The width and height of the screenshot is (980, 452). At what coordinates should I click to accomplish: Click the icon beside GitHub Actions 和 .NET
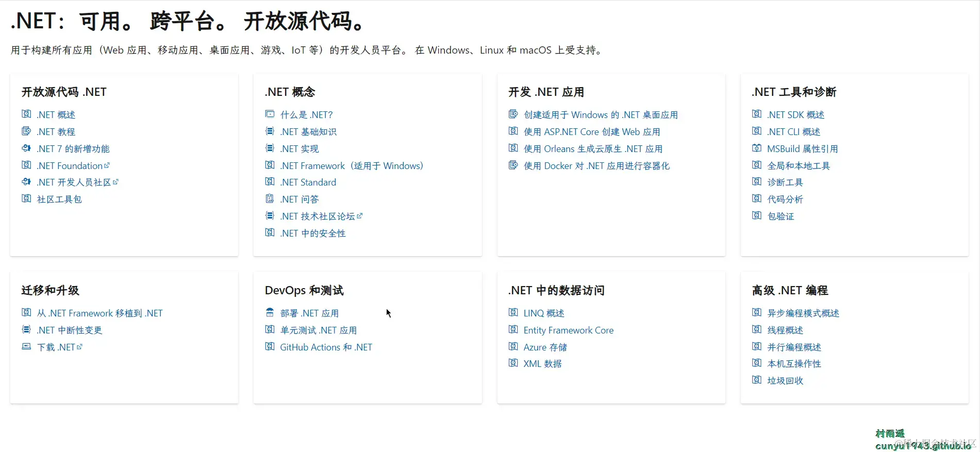(x=270, y=346)
